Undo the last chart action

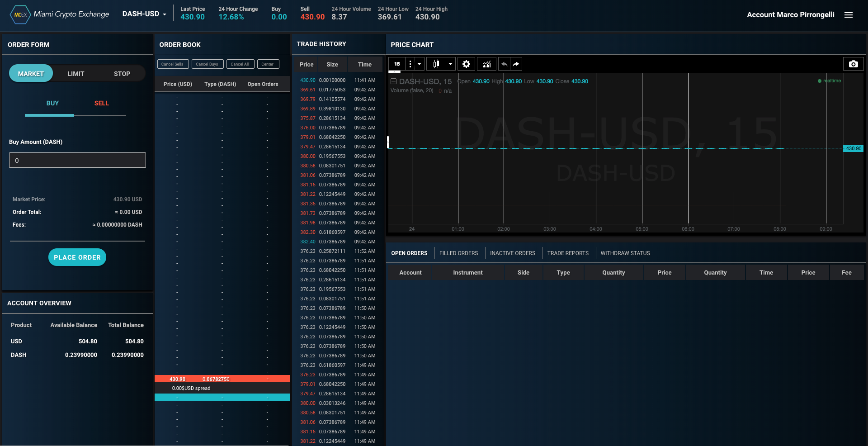tap(504, 64)
